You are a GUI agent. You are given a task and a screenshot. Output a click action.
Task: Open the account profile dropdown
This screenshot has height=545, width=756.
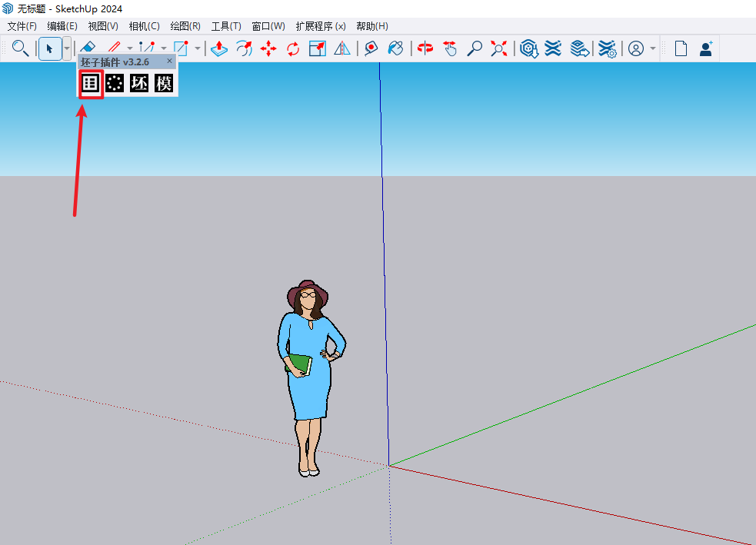click(x=653, y=48)
